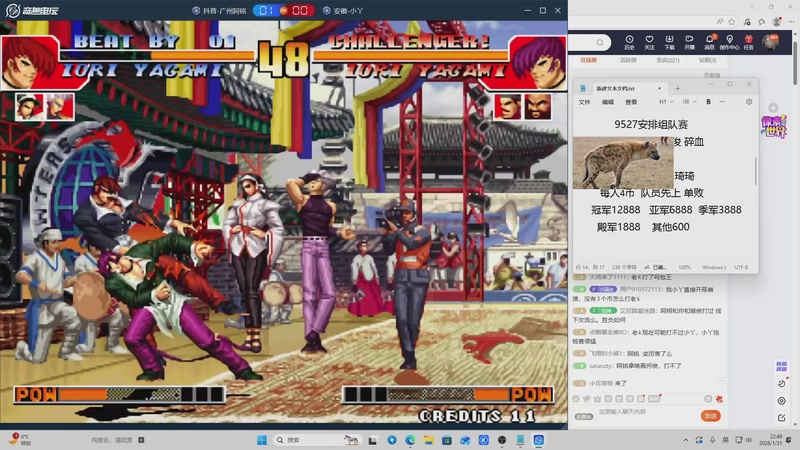800x450 pixels.
Task: Click the edit feedback icon on sidebar
Action: pyautogui.click(x=782, y=418)
